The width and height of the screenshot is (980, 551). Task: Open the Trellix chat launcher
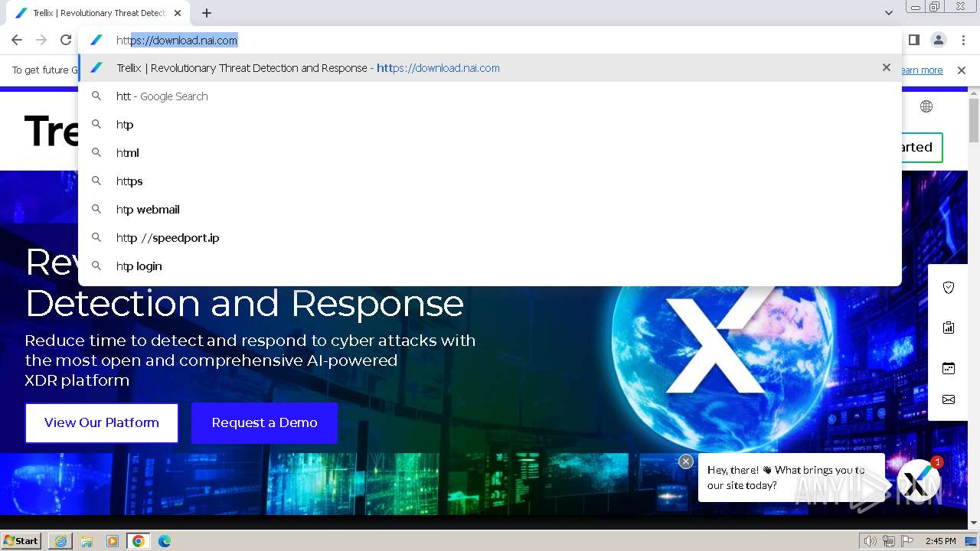coord(918,481)
